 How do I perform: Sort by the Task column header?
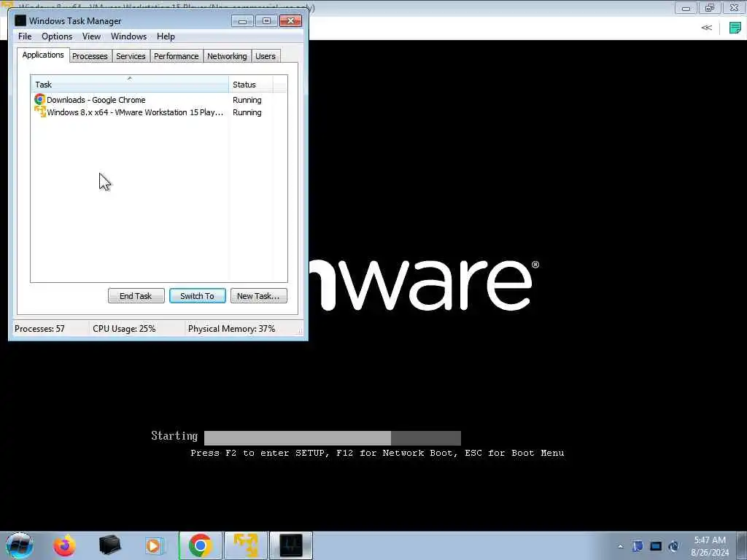tap(130, 84)
